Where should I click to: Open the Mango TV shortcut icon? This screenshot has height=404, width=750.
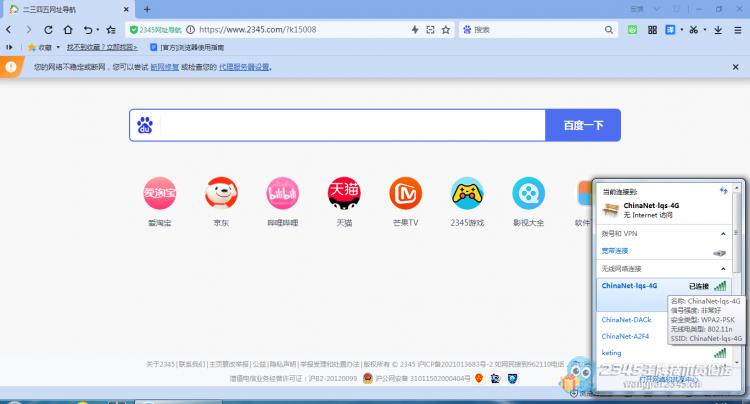[x=406, y=193]
